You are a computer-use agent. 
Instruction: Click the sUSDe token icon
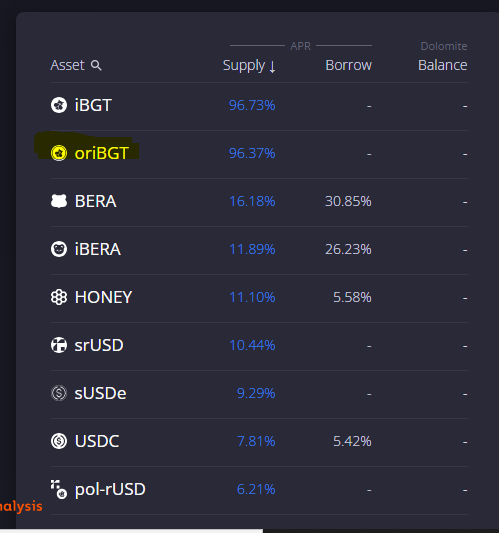tap(59, 393)
